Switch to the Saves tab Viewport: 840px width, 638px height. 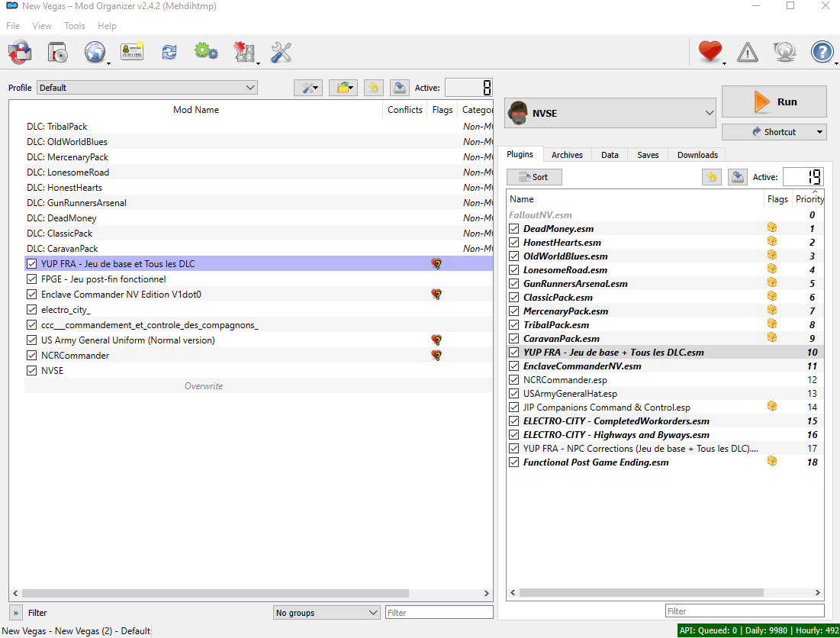pyautogui.click(x=648, y=155)
